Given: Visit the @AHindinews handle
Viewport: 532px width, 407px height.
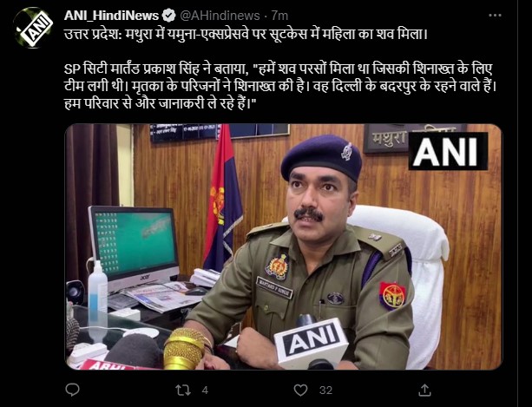Looking at the screenshot, I should click(220, 16).
